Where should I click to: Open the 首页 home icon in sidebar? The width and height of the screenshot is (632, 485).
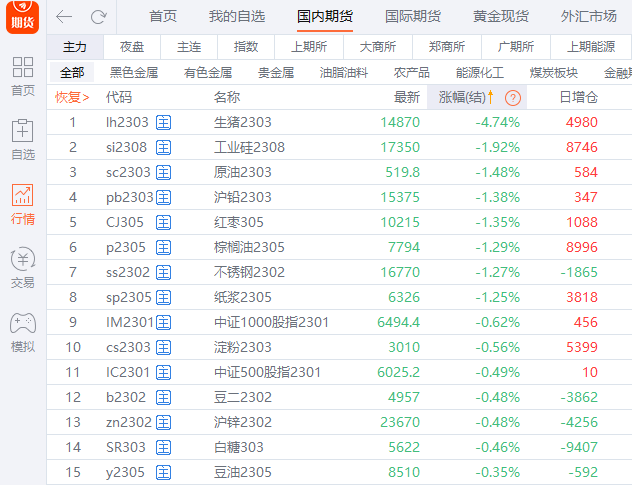point(22,75)
